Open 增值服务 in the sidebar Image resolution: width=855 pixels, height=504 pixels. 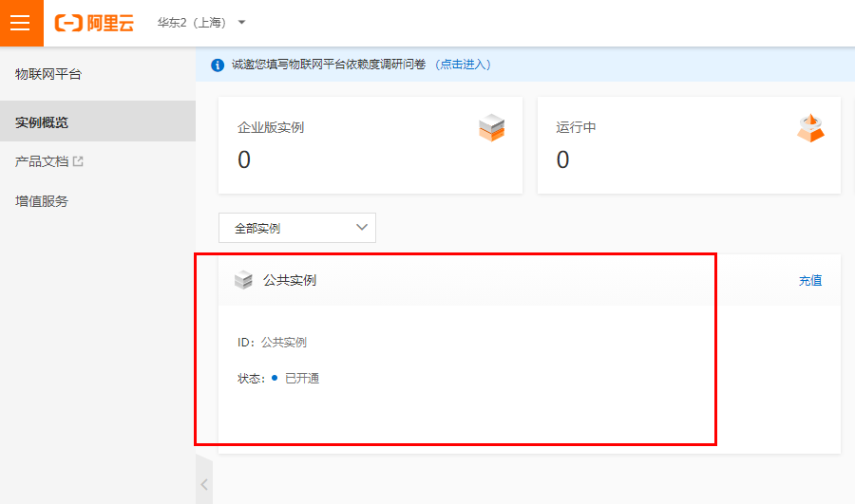pyautogui.click(x=42, y=201)
